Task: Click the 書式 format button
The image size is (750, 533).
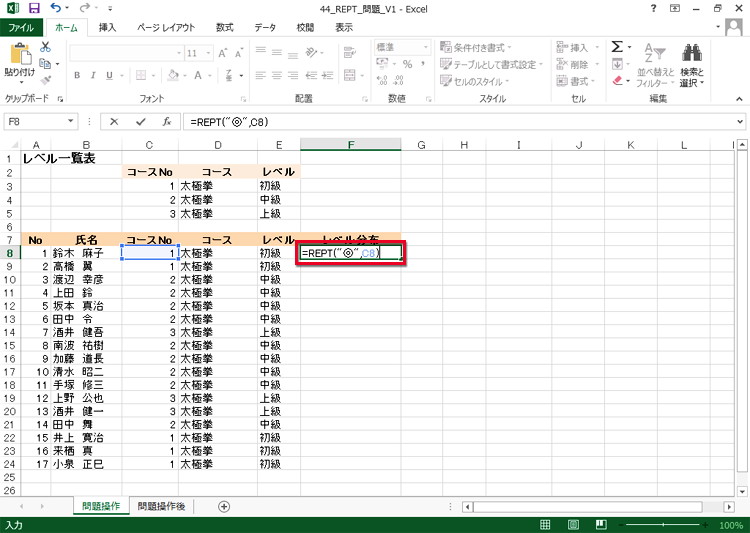Action: coord(576,81)
